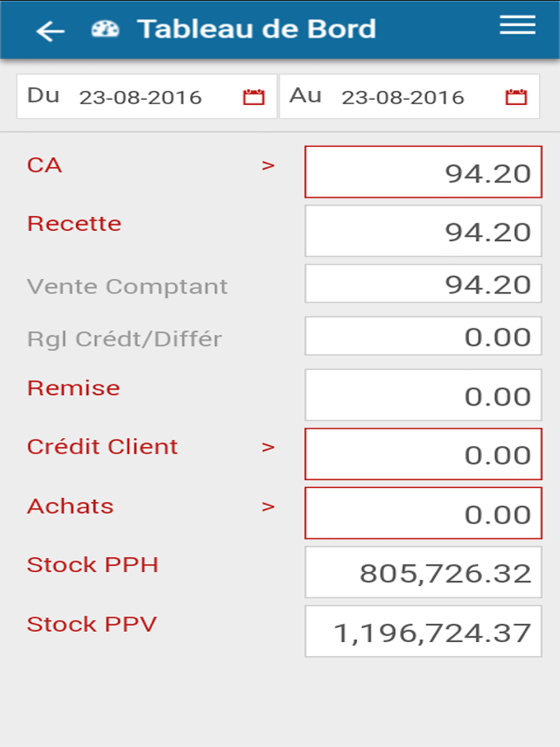The width and height of the screenshot is (560, 747).
Task: Expand Achats details arrow
Action: [x=268, y=507]
